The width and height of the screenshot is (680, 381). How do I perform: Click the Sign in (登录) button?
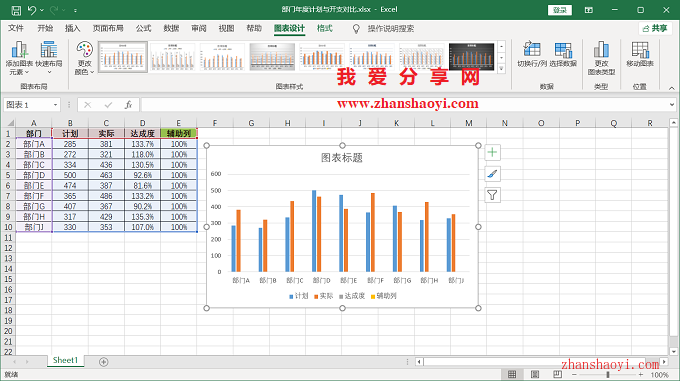[x=560, y=10]
